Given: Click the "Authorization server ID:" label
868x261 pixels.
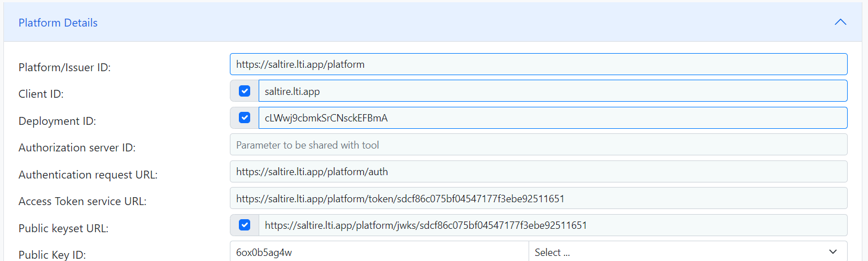Looking at the screenshot, I should pyautogui.click(x=77, y=148).
